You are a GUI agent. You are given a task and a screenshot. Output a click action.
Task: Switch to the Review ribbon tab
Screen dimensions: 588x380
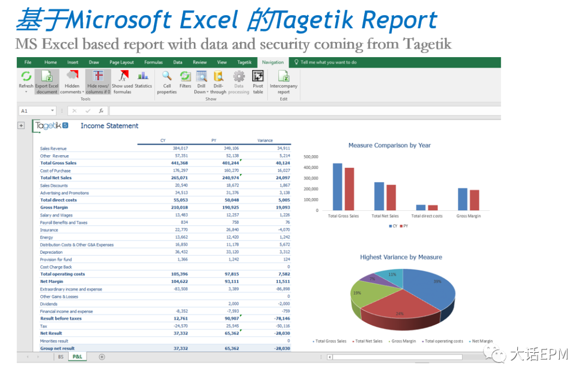(199, 62)
